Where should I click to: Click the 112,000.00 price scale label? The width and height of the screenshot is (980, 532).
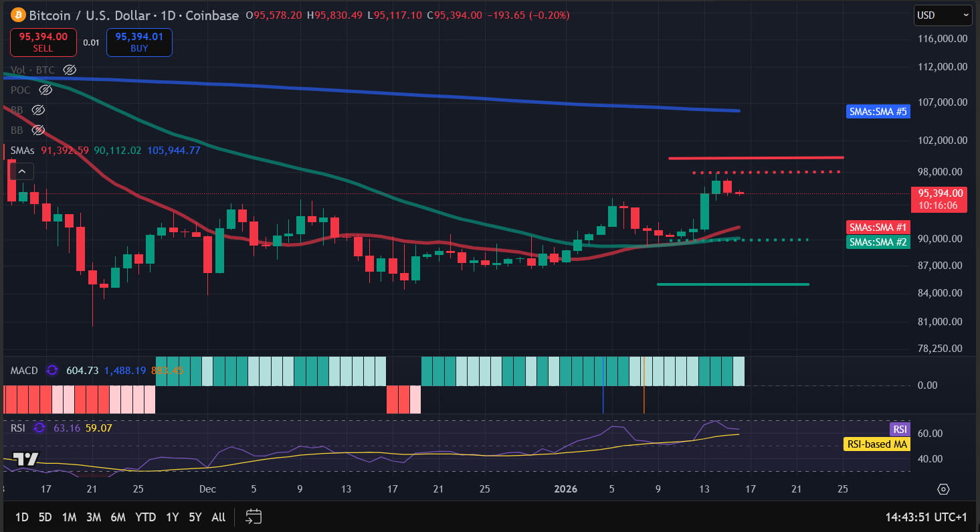(x=942, y=67)
